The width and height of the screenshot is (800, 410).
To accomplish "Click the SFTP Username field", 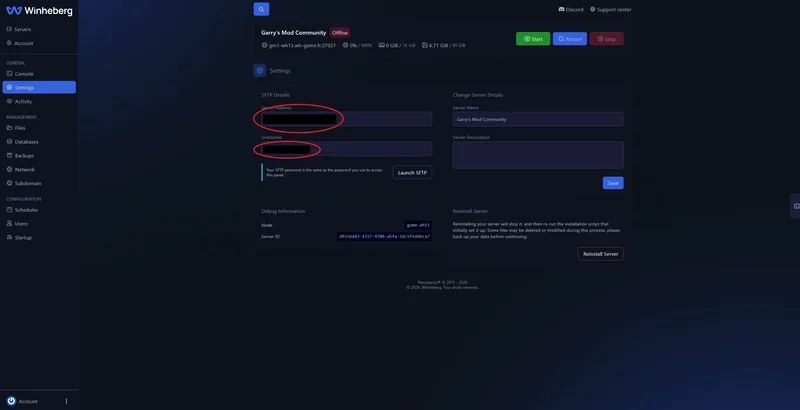I will [x=346, y=149].
